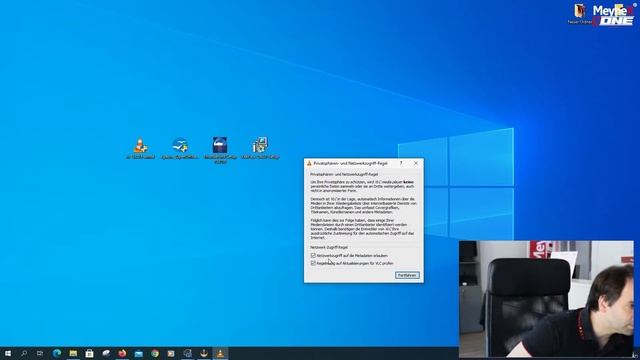Launch Microsoft Edge from the taskbar
640x360 pixels.
(57, 353)
